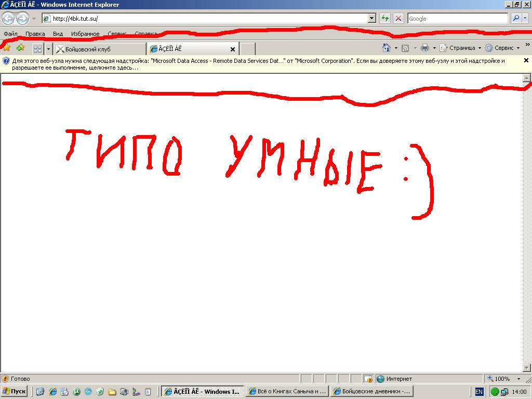Launch uTorrent from quick launch
The height and width of the screenshot is (399, 532).
pyautogui.click(x=77, y=392)
